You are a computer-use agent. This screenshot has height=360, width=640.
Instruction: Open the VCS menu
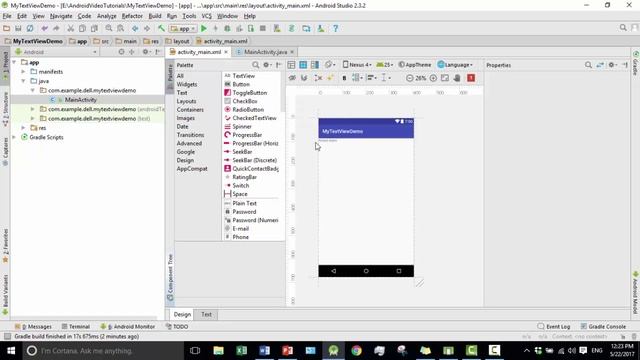click(207, 16)
